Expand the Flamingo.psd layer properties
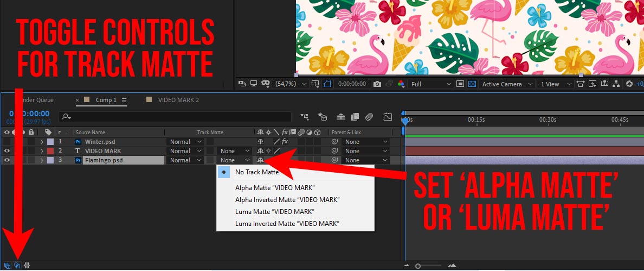The image size is (644, 271). [42, 160]
